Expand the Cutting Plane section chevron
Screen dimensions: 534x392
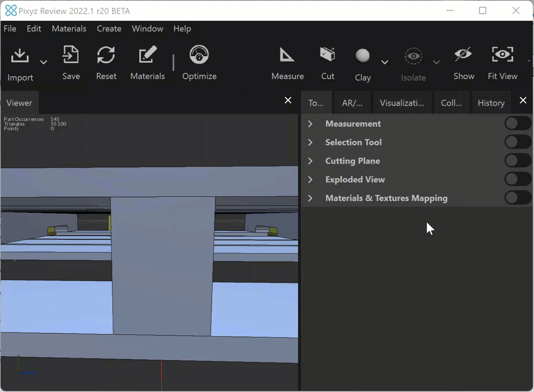click(310, 161)
